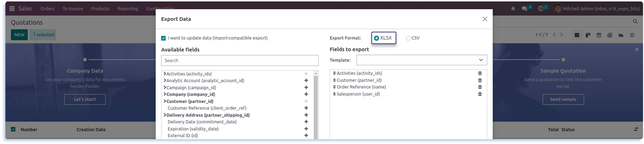644x144 pixels.
Task: Click the Salesperson export field sort handle
Action: [x=334, y=94]
